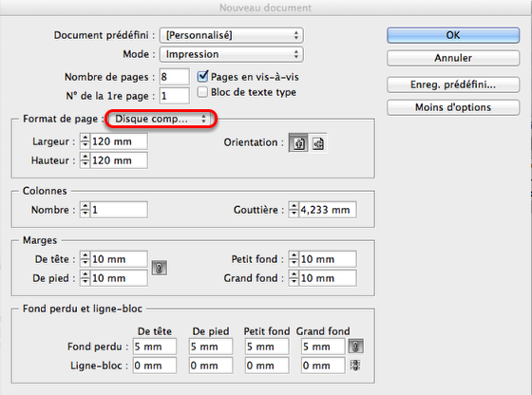Click the Gouttière stepper arrows

point(294,210)
